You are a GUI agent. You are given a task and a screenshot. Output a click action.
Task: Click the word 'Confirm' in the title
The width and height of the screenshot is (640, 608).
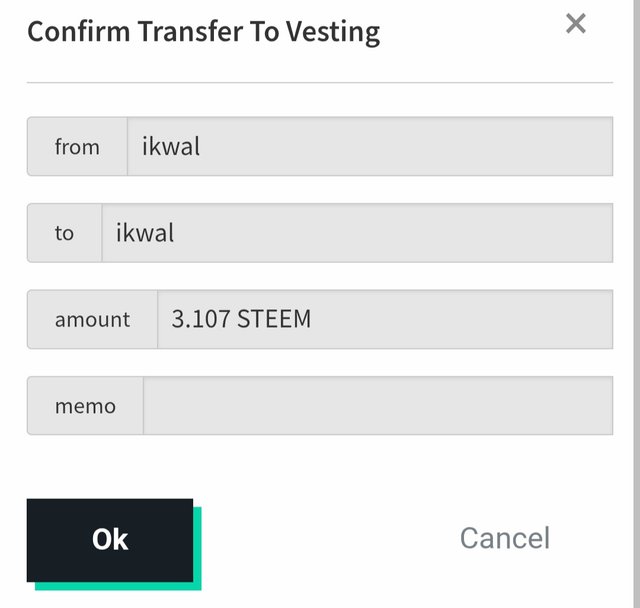click(79, 32)
